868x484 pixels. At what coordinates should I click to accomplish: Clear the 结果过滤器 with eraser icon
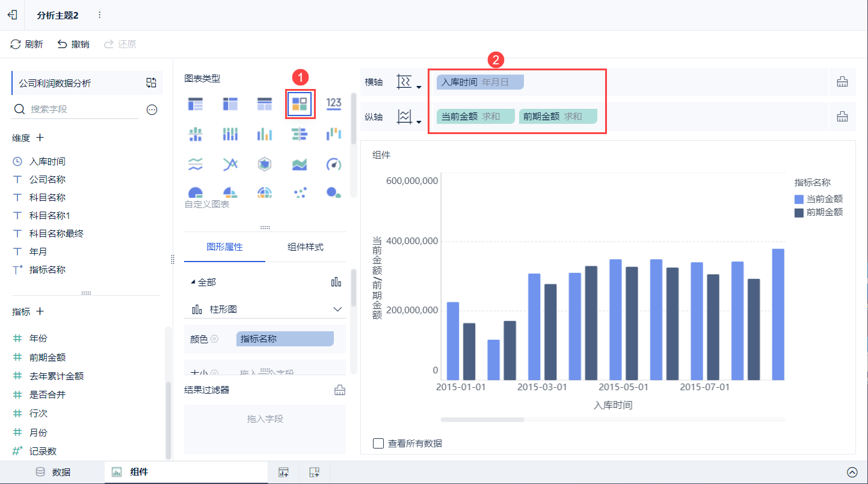tap(340, 390)
